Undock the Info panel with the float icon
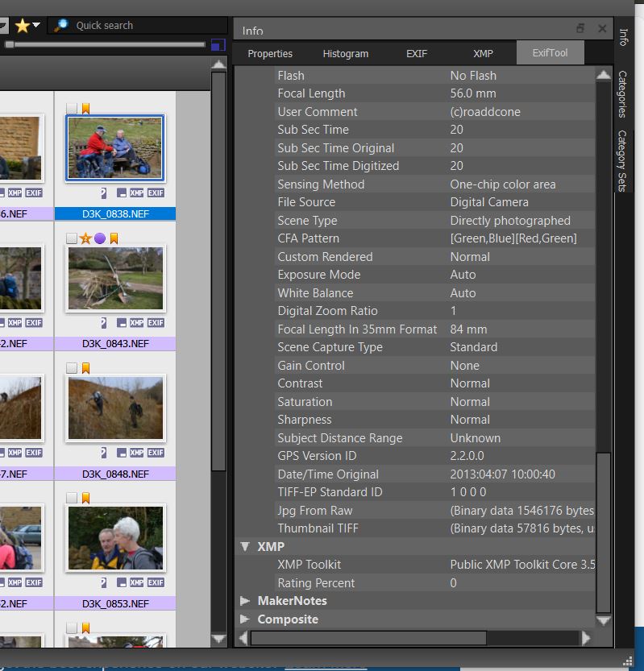The width and height of the screenshot is (644, 671). [x=580, y=29]
